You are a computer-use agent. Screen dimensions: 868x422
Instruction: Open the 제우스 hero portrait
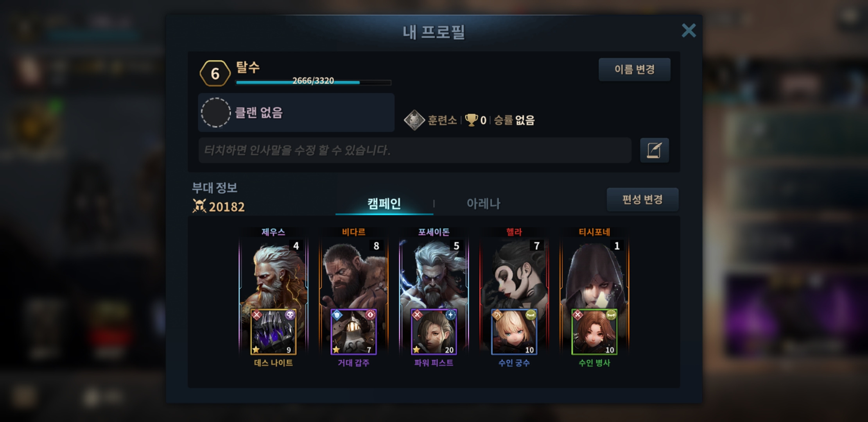point(273,274)
